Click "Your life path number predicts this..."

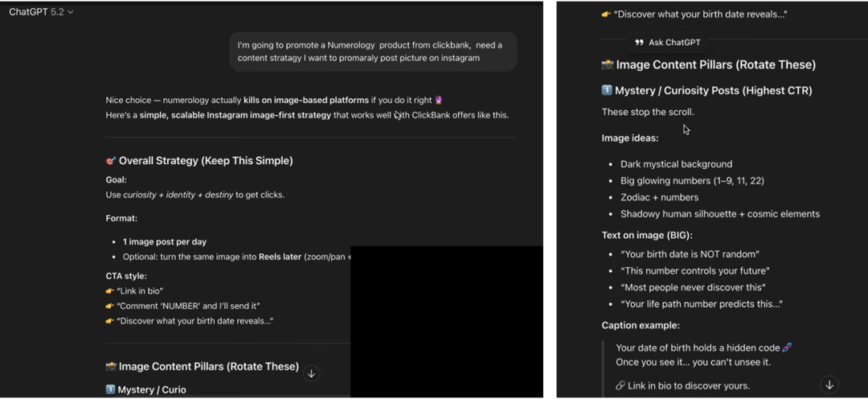[x=702, y=304]
